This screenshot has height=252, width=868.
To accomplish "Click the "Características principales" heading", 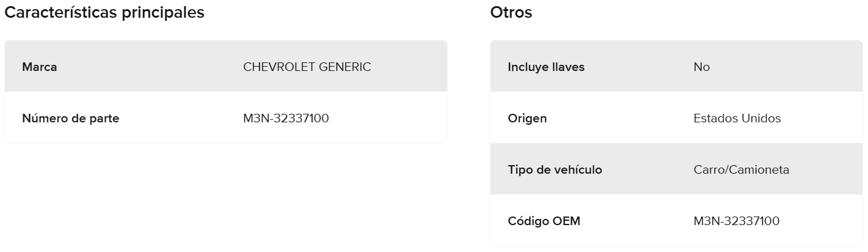I will pos(104,13).
